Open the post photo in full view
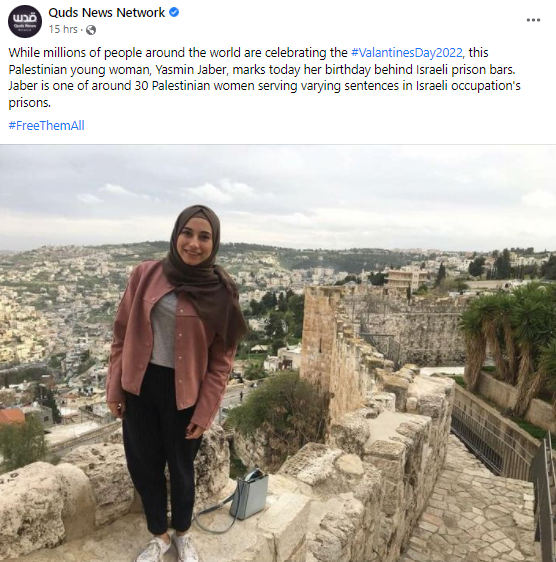 [278, 353]
